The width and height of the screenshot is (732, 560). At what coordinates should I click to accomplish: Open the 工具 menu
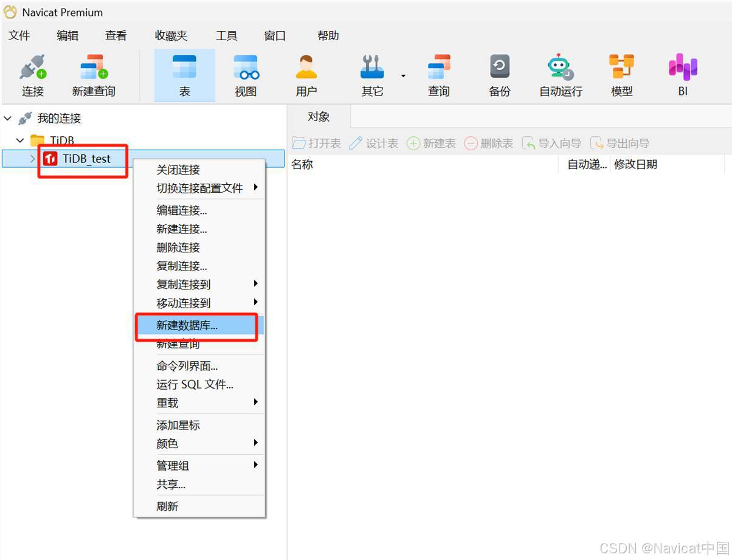click(226, 36)
